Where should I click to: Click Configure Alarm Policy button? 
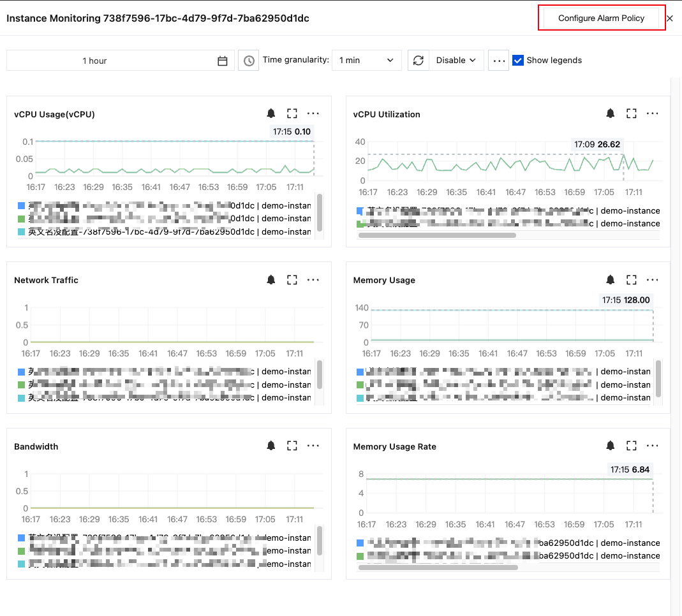coord(601,18)
